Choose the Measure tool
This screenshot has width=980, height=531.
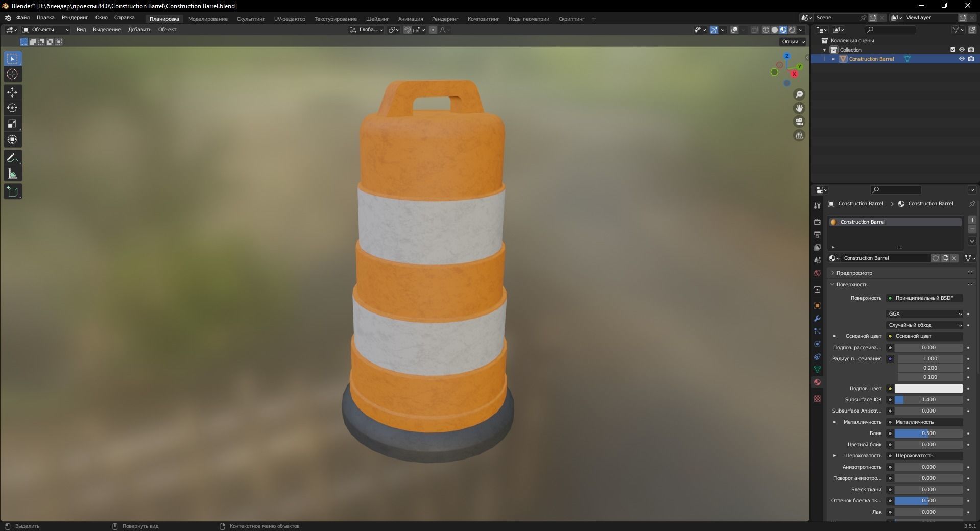[12, 174]
